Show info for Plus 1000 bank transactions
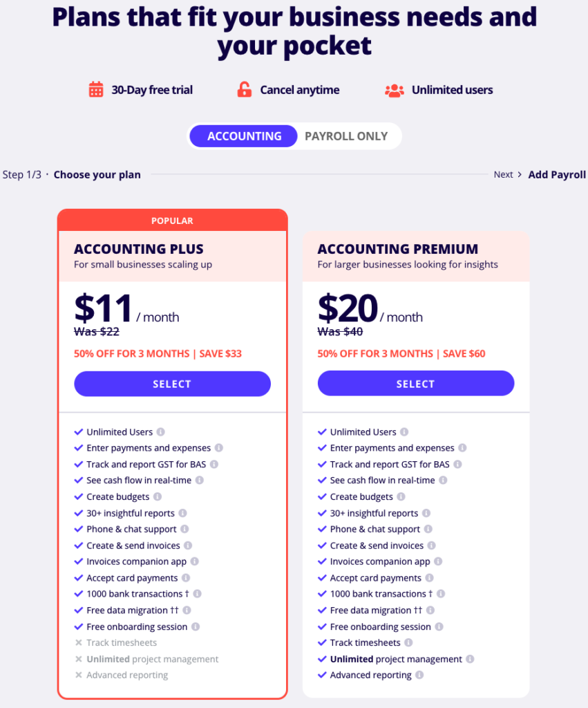Viewport: 588px width, 708px height. tap(198, 594)
